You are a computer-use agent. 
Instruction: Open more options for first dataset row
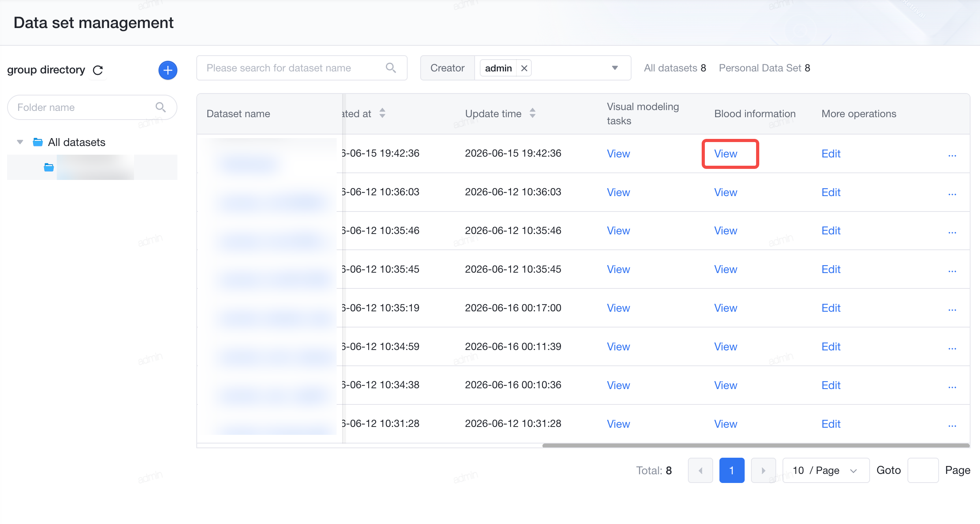point(952,155)
